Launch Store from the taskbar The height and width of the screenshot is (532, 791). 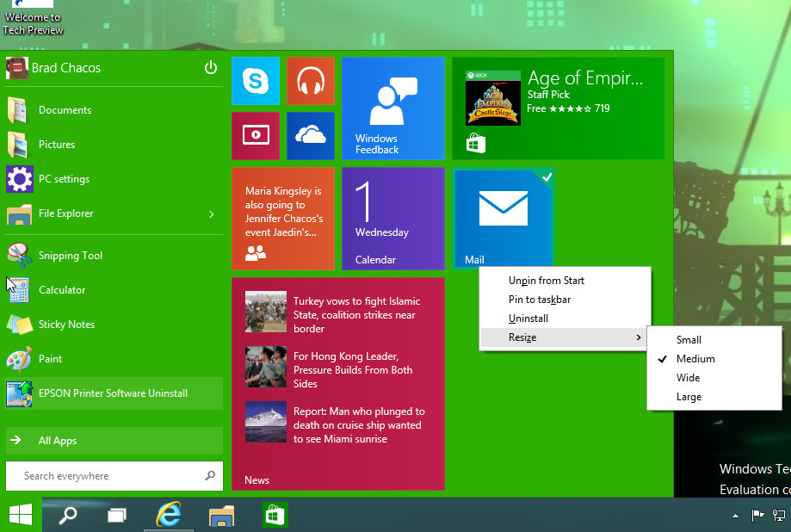point(275,515)
